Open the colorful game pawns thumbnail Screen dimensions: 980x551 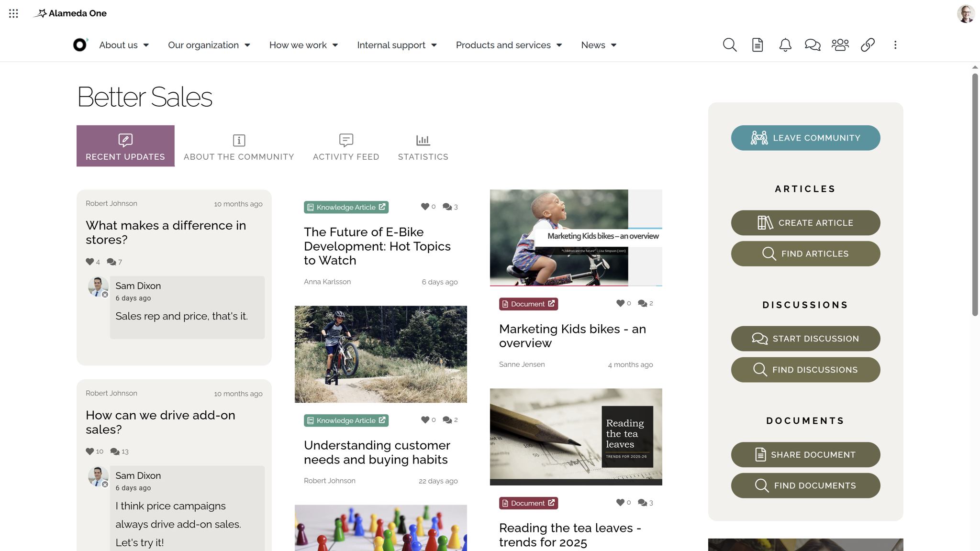click(x=381, y=528)
